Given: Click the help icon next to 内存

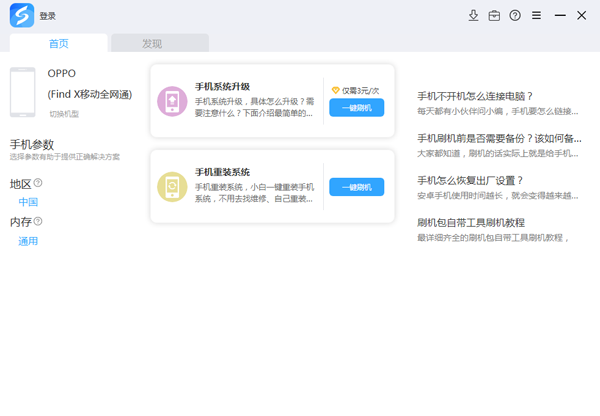Looking at the screenshot, I should pyautogui.click(x=39, y=222).
